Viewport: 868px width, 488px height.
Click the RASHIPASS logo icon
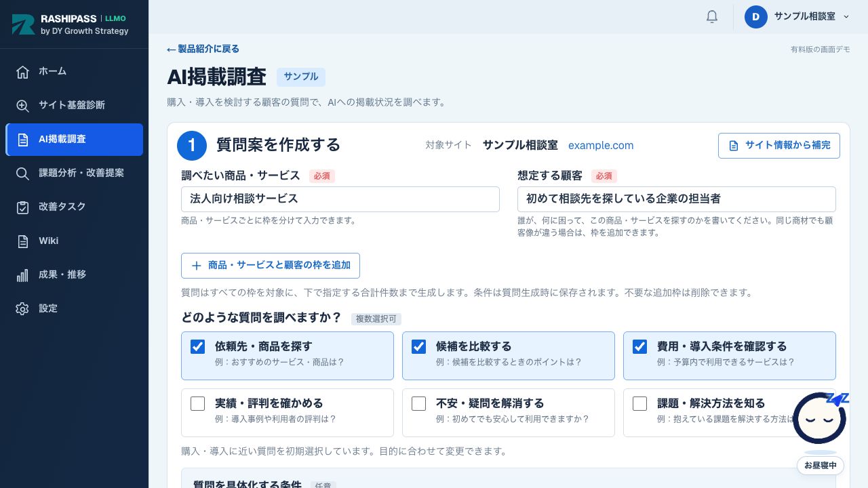[x=23, y=24]
